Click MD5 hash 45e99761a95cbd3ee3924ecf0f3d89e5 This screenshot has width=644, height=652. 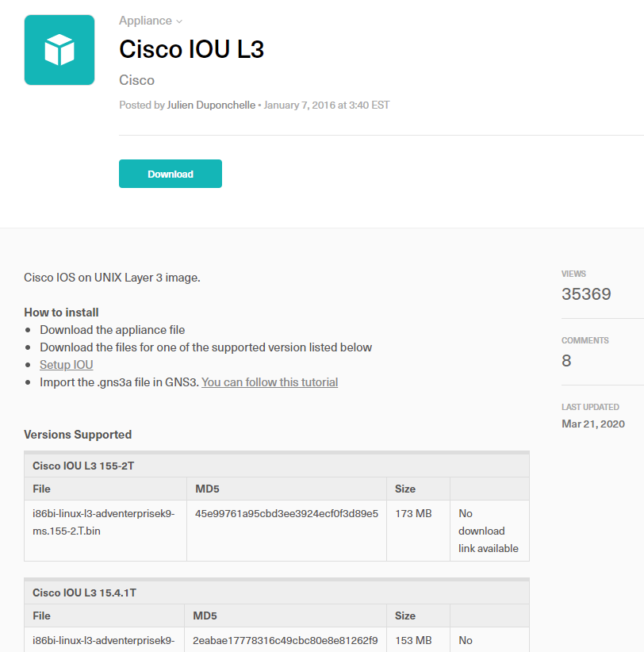coord(286,513)
